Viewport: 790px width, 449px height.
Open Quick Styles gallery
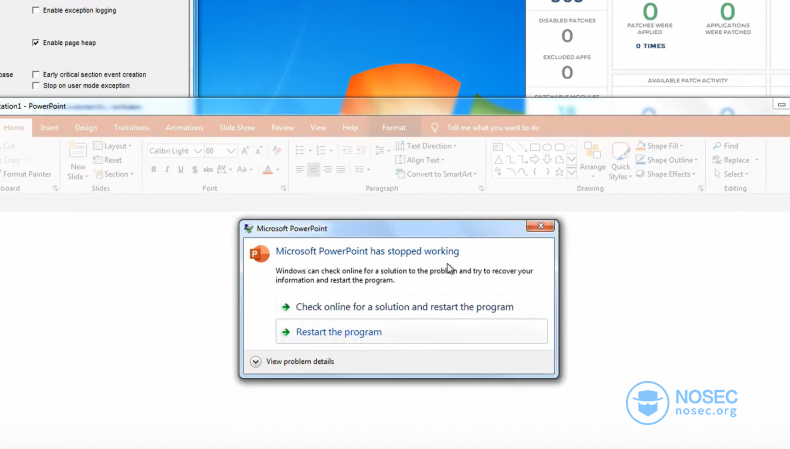click(620, 161)
